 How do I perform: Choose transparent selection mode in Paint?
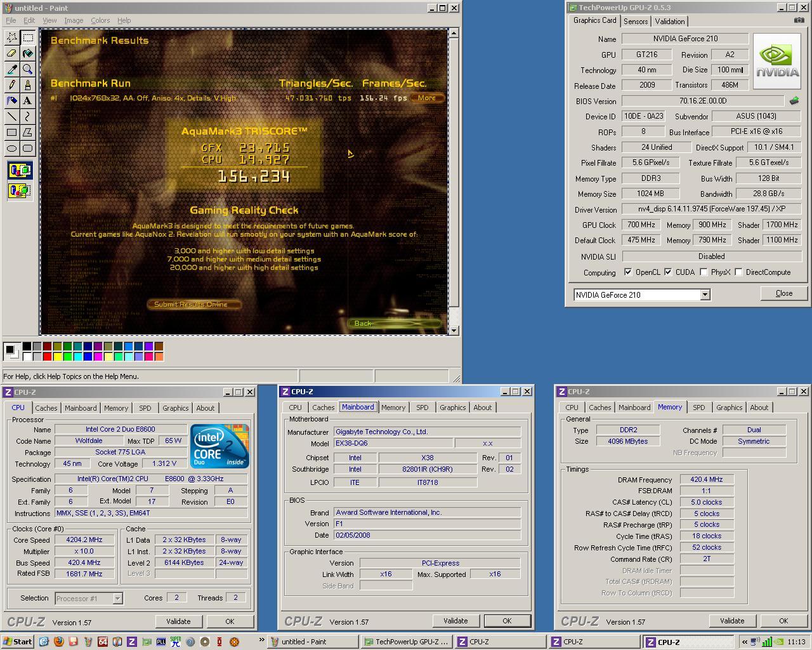pyautogui.click(x=20, y=190)
